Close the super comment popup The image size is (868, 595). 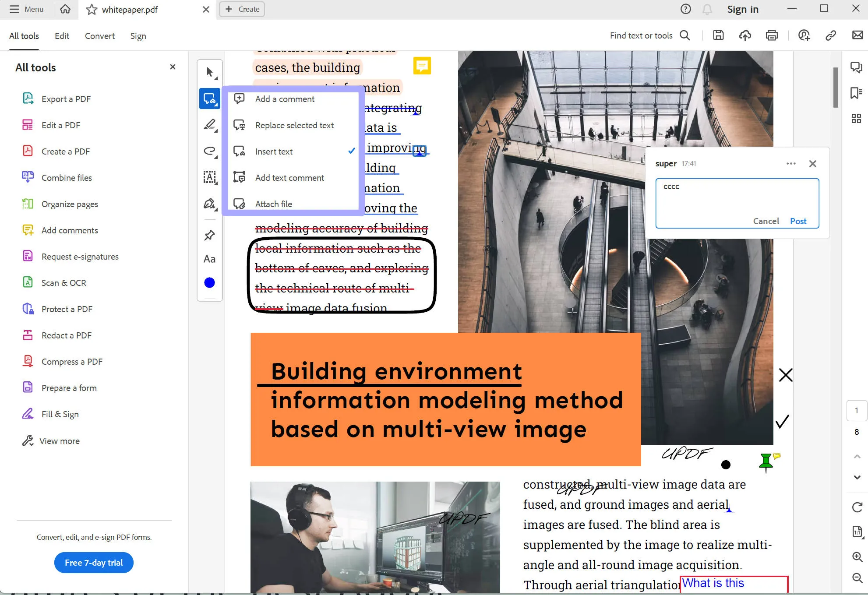pos(813,164)
